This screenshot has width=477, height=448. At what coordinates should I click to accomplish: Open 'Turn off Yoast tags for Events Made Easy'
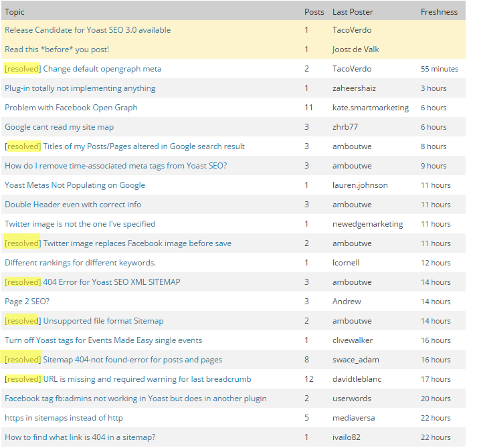tap(104, 340)
